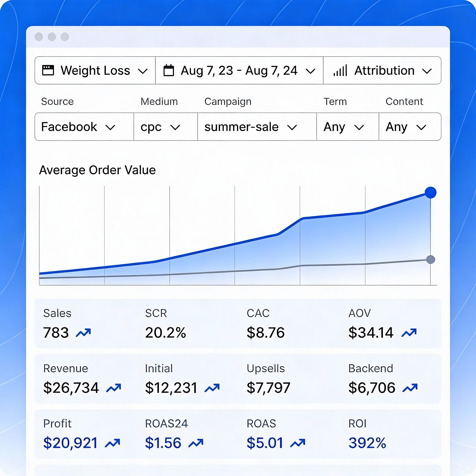Click the trend arrow next to Sales 783
Screen dimensions: 476x476
[83, 333]
